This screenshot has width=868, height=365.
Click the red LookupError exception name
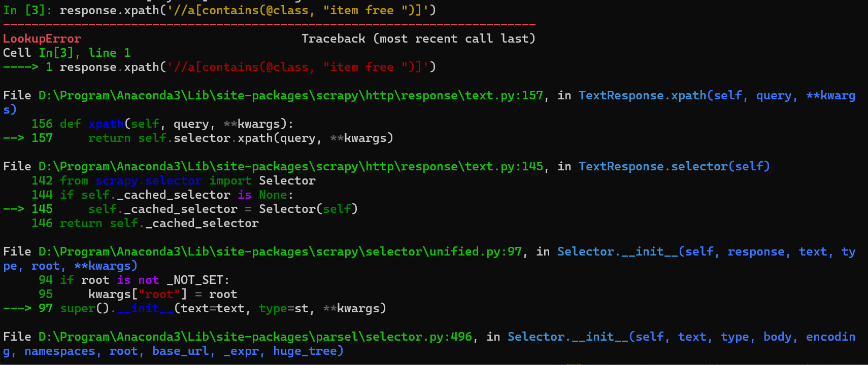[42, 39]
